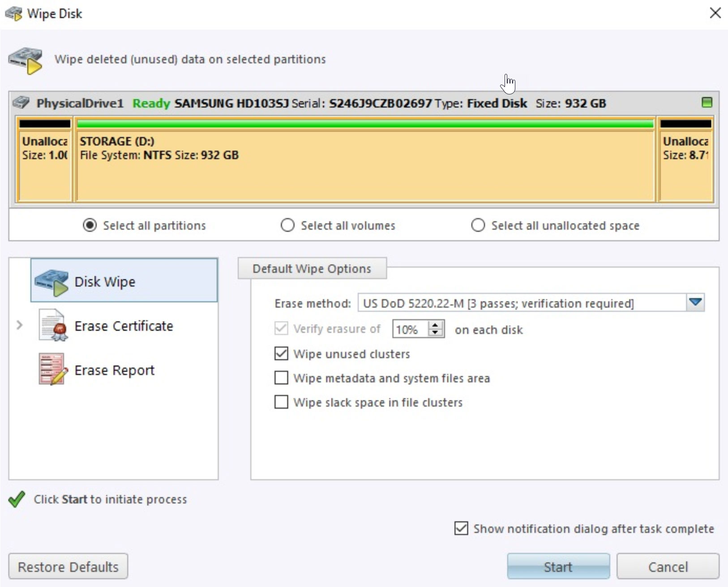Enable Wipe metadata and system files area

[x=281, y=378]
